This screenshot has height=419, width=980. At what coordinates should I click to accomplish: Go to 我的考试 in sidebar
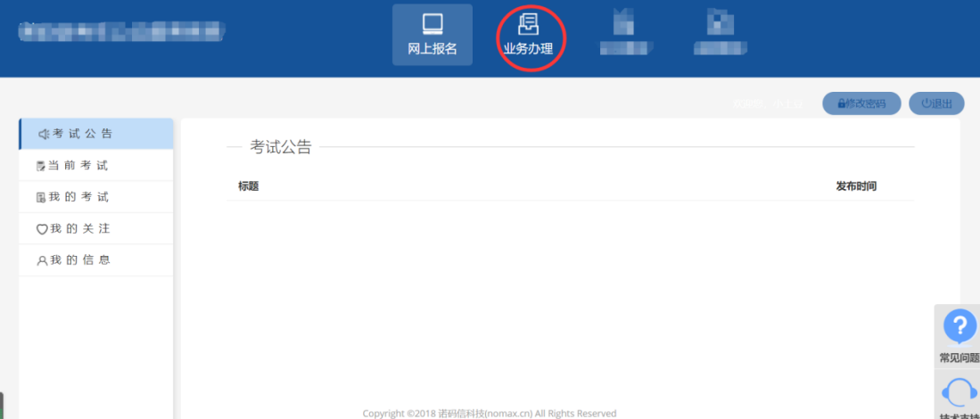click(78, 197)
